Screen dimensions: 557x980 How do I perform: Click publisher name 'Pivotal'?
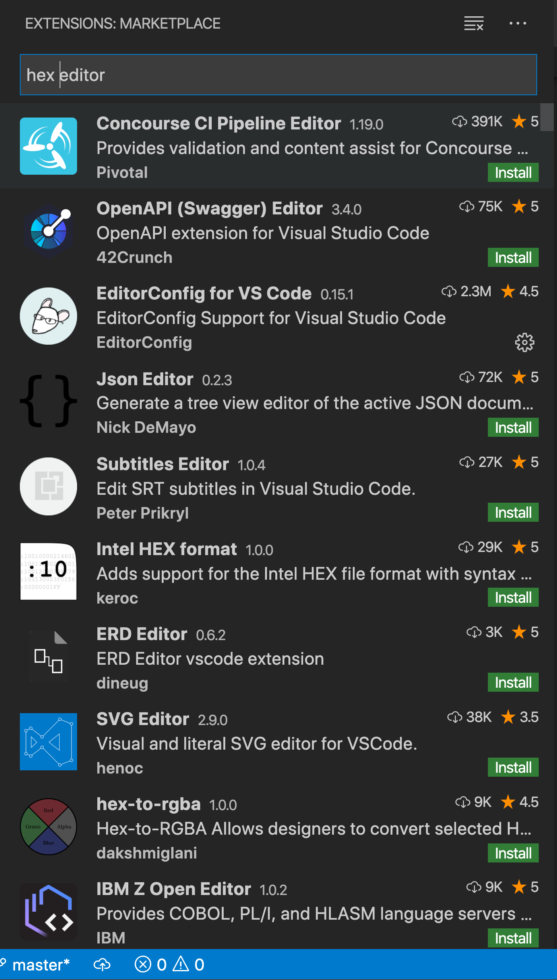(x=122, y=172)
